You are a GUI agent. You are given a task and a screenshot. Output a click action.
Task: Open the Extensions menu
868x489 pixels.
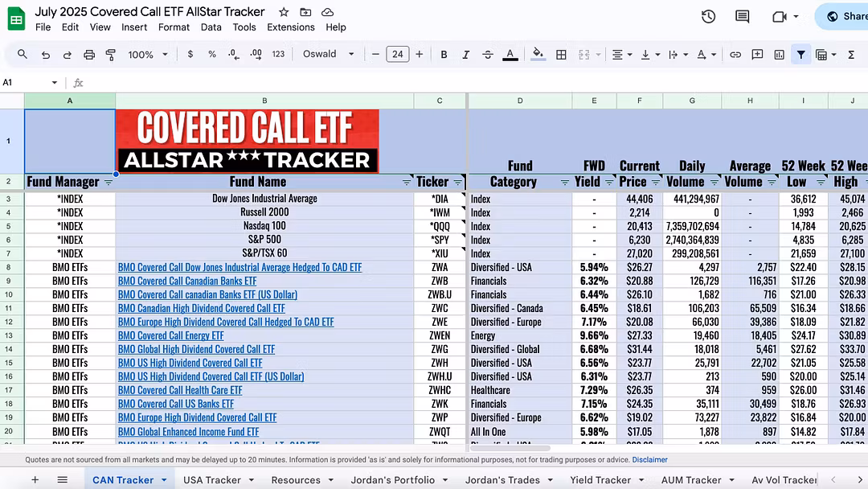click(x=291, y=27)
